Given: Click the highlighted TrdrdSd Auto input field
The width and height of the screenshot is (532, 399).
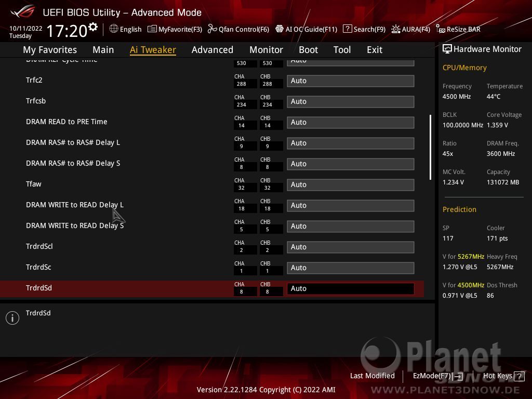Looking at the screenshot, I should 351,288.
